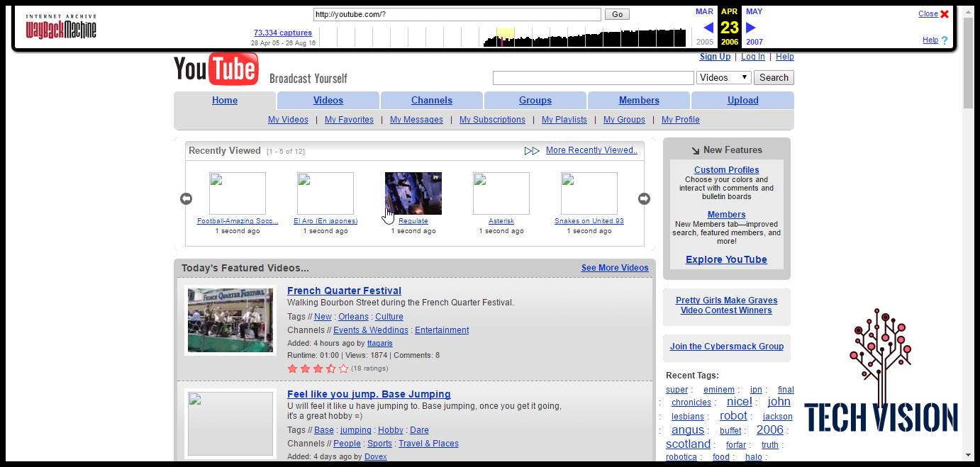Open Feel like you jump. Base Jumping link
Screen dimensions: 980x467
(x=369, y=394)
